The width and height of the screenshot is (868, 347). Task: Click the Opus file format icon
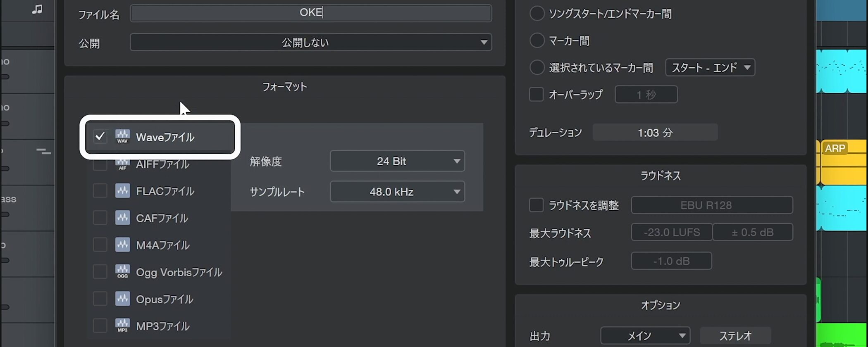[122, 299]
